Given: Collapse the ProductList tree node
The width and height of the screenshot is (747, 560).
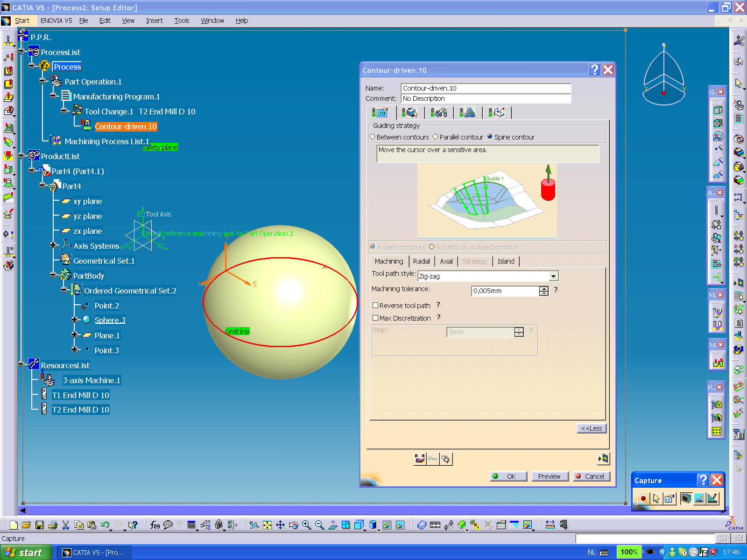Looking at the screenshot, I should coord(21,156).
